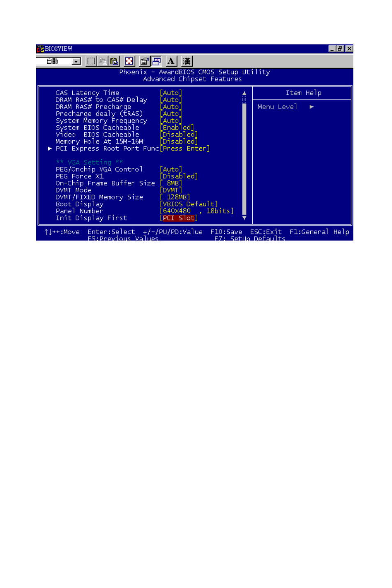The width and height of the screenshot is (392, 588).
Task: Click the font size combo box field
Action: [x=59, y=61]
